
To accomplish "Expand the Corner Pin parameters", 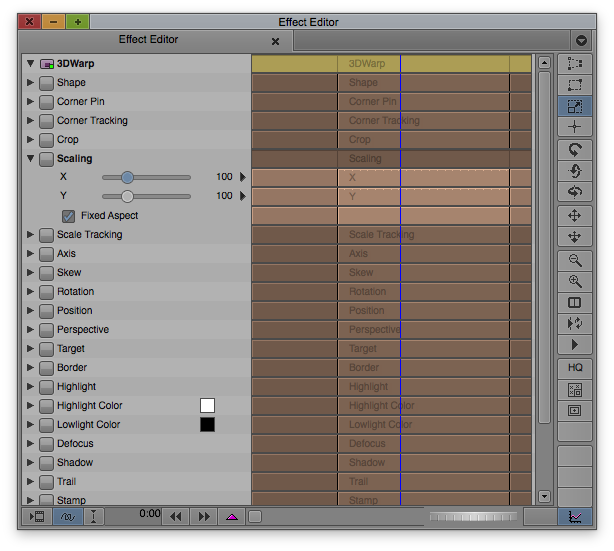I will (x=30, y=101).
